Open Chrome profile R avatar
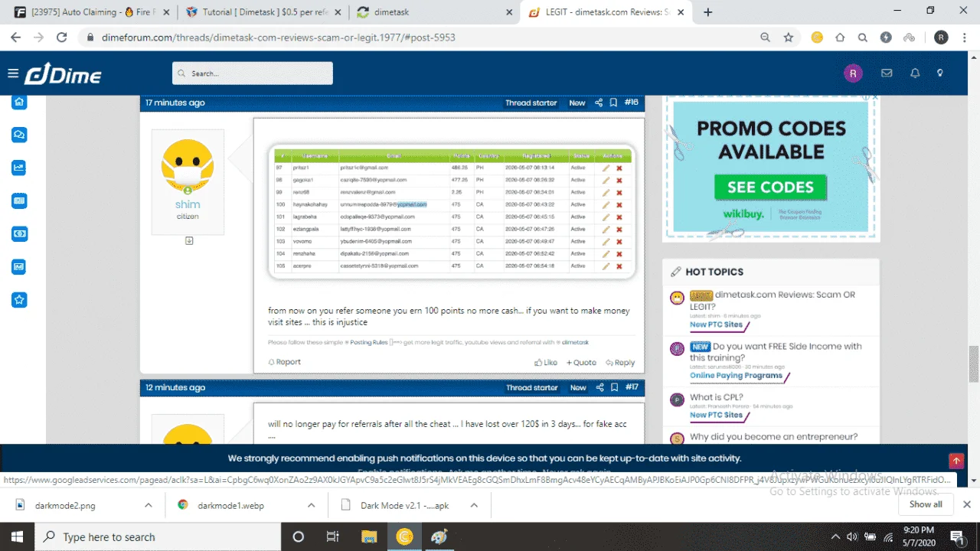980x551 pixels. click(x=941, y=37)
